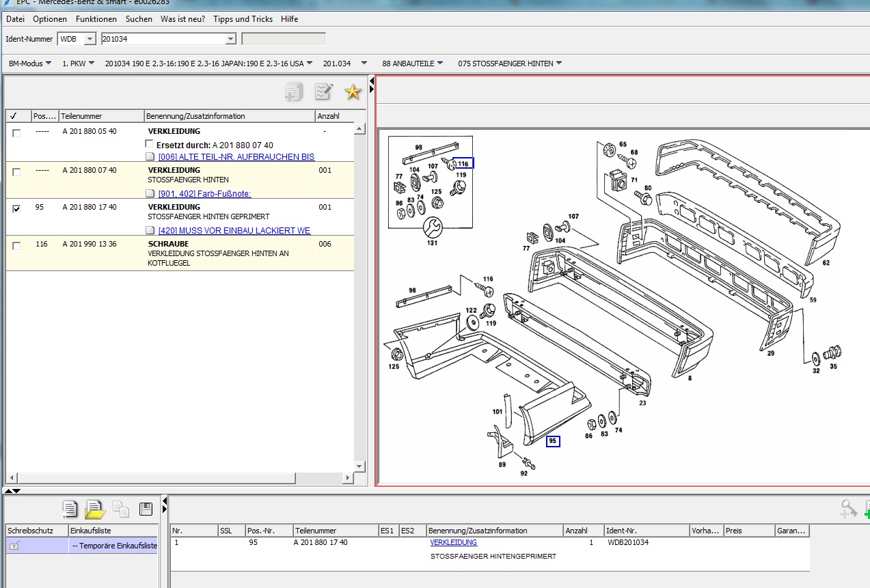Tick checkbox for position 116 SCHRAUBE row

(16, 246)
